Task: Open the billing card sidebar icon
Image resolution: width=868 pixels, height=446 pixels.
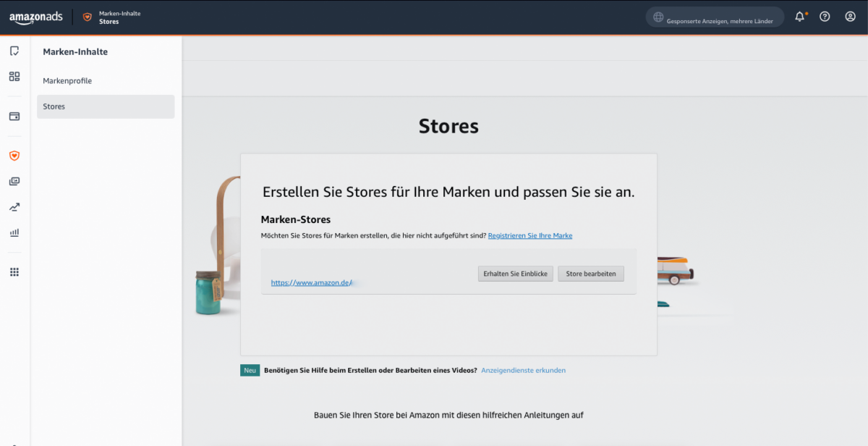Action: point(14,116)
